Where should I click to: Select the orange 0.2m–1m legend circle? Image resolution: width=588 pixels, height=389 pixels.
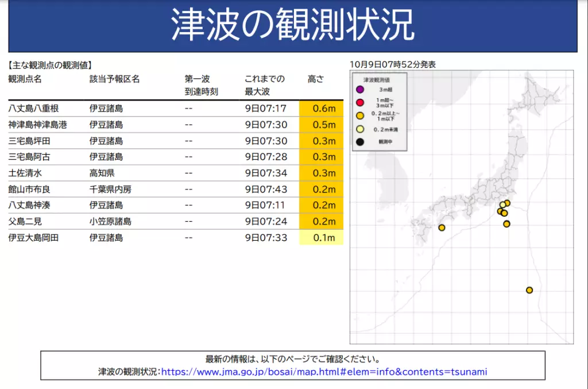click(x=360, y=115)
